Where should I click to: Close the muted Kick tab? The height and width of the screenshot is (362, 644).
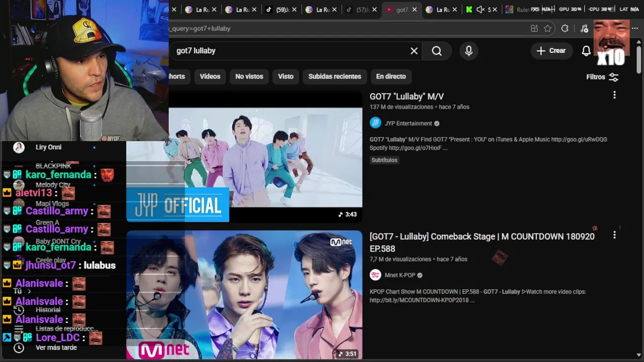pyautogui.click(x=495, y=10)
